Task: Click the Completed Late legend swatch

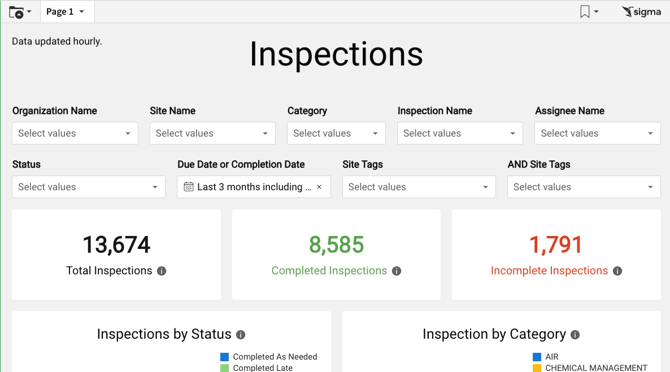Action: 224,368
